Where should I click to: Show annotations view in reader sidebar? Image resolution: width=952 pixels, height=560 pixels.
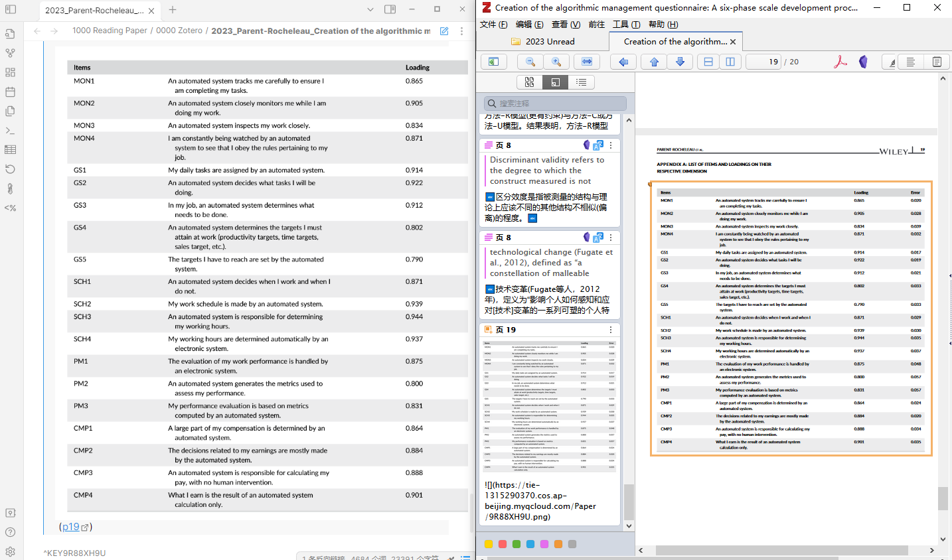coord(555,82)
